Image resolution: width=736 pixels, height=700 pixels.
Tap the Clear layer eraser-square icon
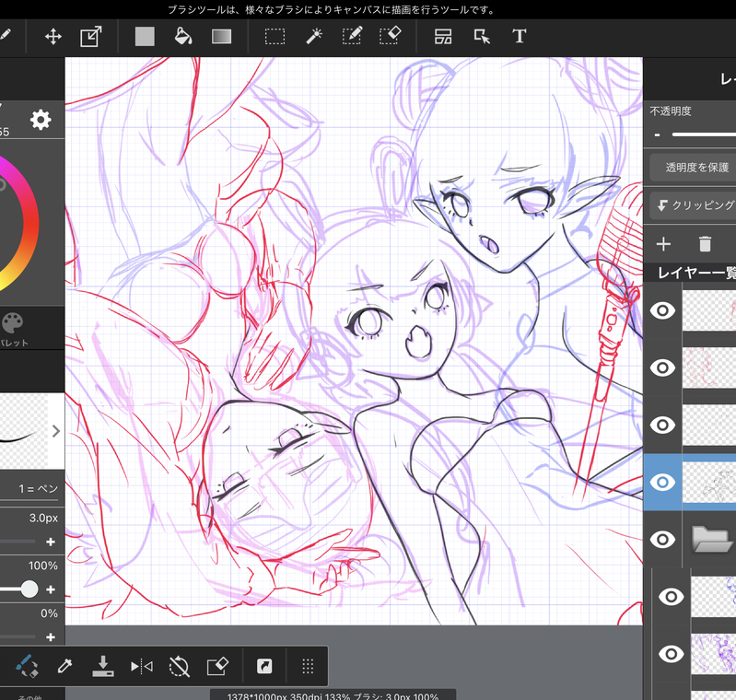(217, 666)
